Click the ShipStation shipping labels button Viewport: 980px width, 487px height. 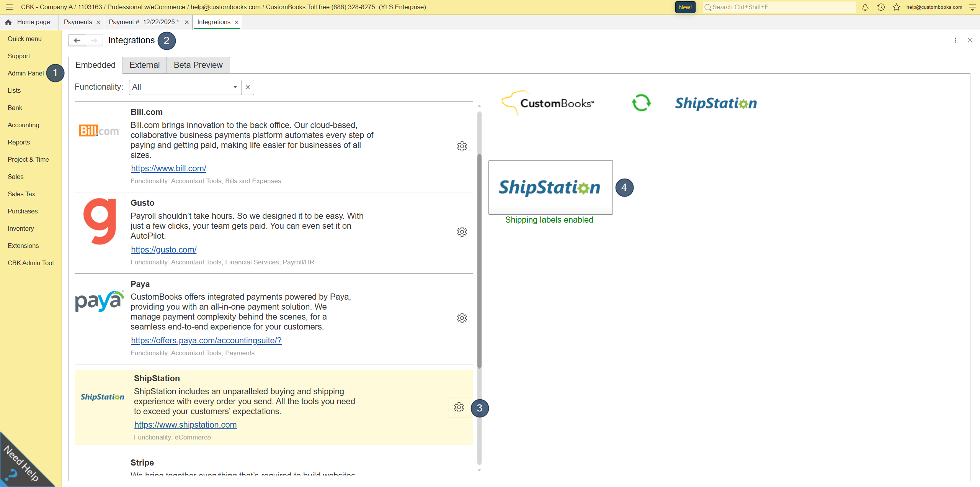(x=550, y=187)
